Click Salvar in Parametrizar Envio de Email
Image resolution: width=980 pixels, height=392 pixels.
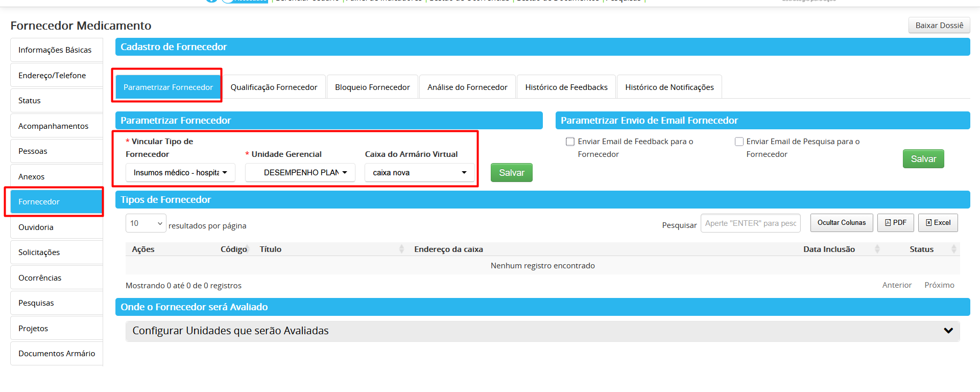[923, 159]
